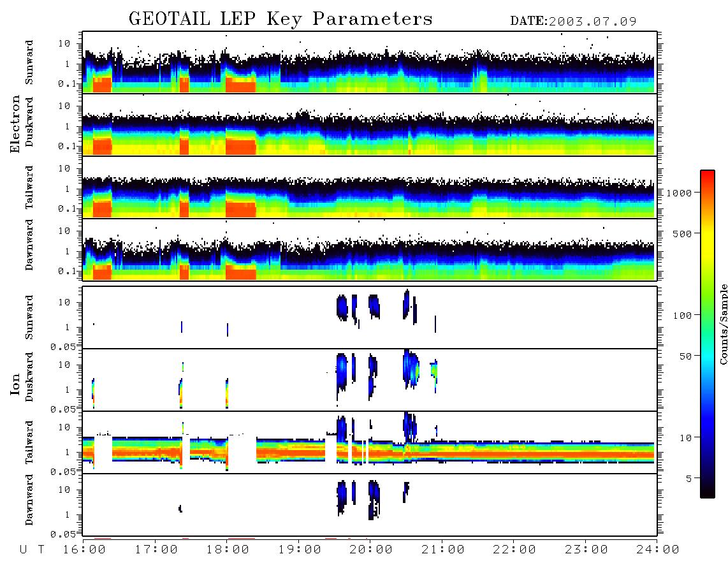Select the Ion Duskward panel label
This screenshot has height=561, width=728.
(29, 377)
